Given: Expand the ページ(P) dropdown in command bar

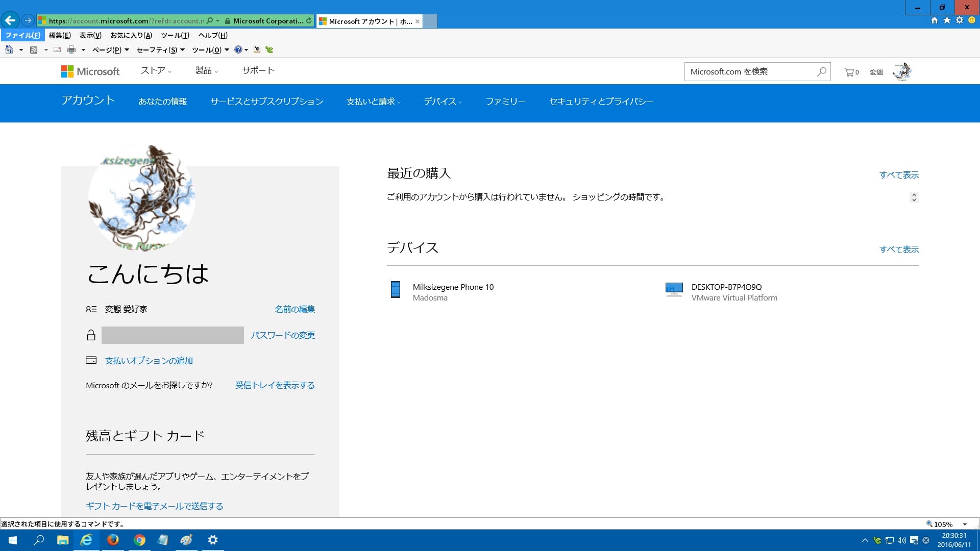Looking at the screenshot, I should click(110, 49).
